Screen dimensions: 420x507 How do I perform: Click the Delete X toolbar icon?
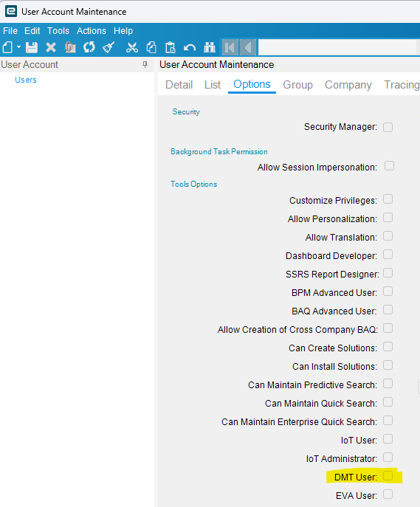tap(51, 47)
